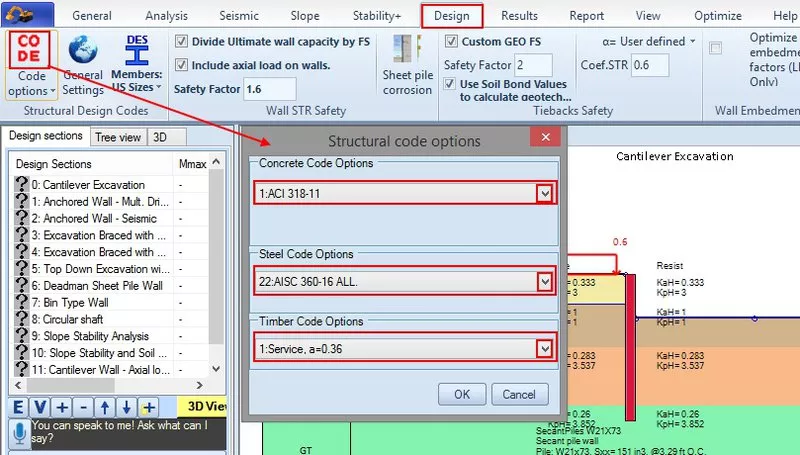Open the Optimize ribbon tab
The image size is (800, 455).
718,16
